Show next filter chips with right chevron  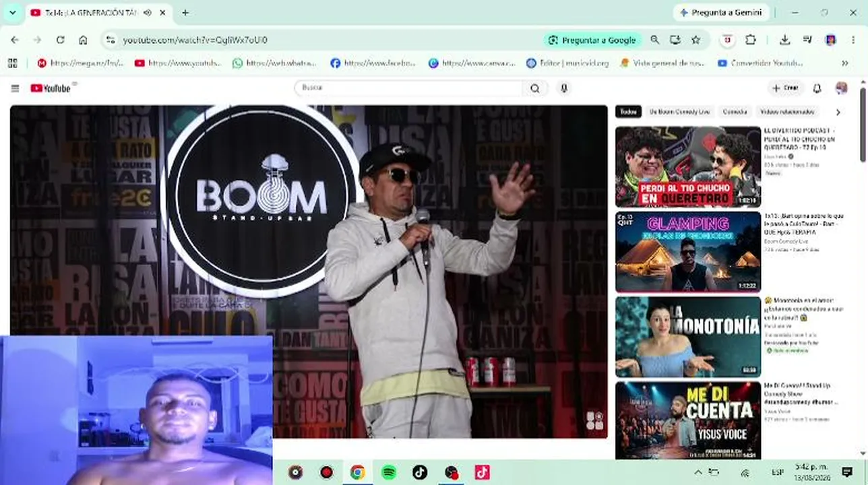pos(838,112)
